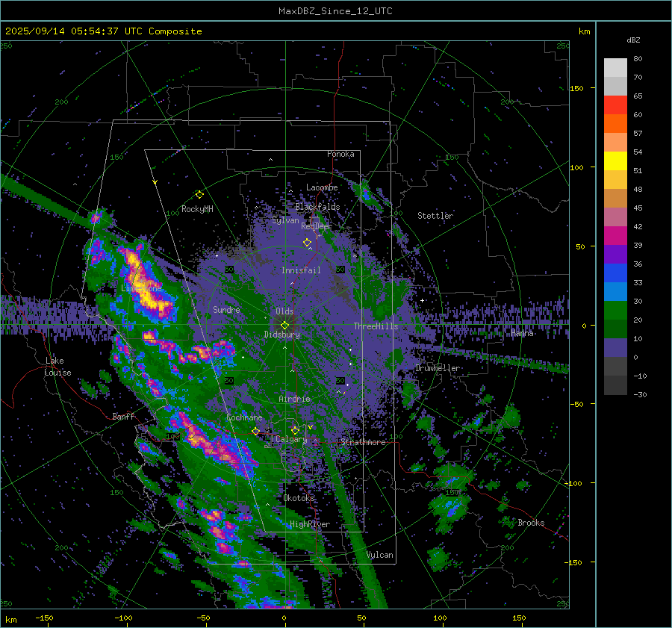Choose the brown-orange swatch between 48 and 45
Viewport: 672px width, 628px height.
click(615, 199)
